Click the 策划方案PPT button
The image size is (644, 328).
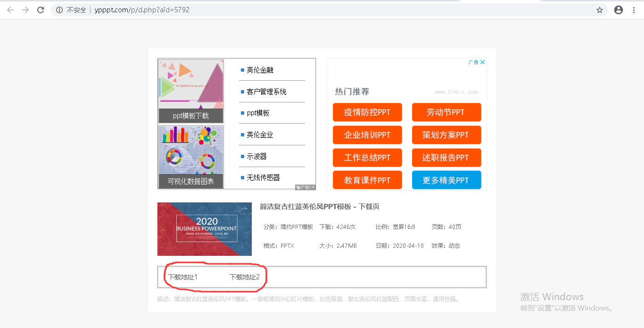446,135
